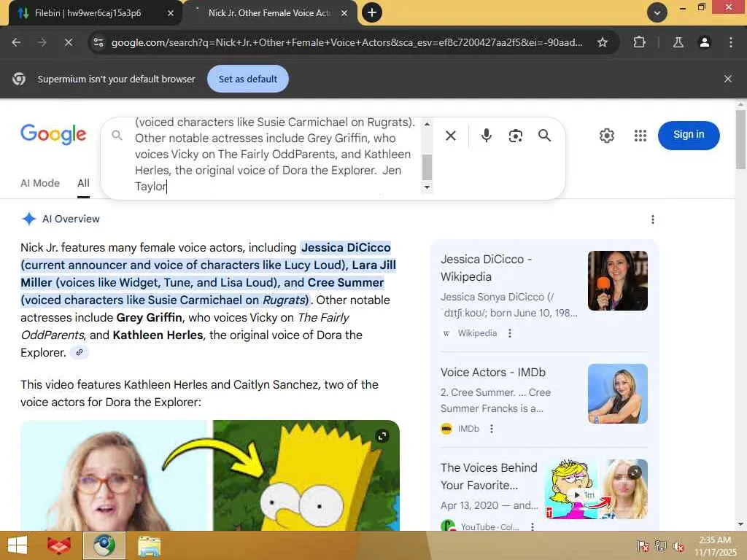This screenshot has width=747, height=560.
Task: Open File Explorer from taskbar
Action: (149, 545)
